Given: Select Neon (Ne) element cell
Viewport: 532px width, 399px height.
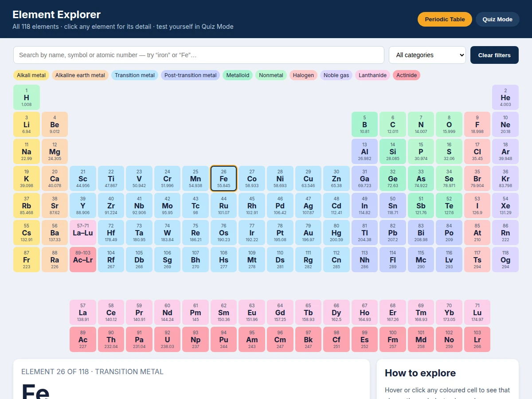Looking at the screenshot, I should point(505,125).
